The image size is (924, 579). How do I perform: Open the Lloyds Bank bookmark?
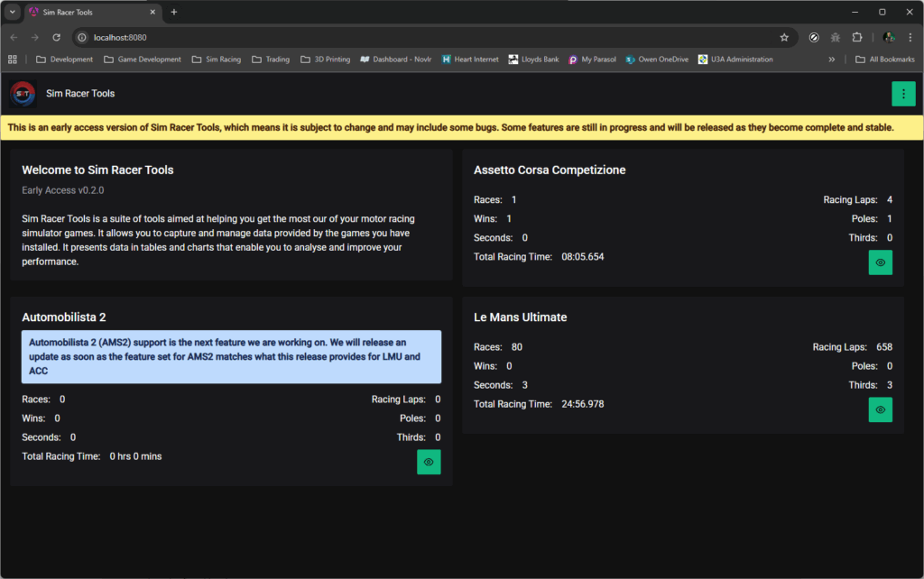click(x=533, y=60)
